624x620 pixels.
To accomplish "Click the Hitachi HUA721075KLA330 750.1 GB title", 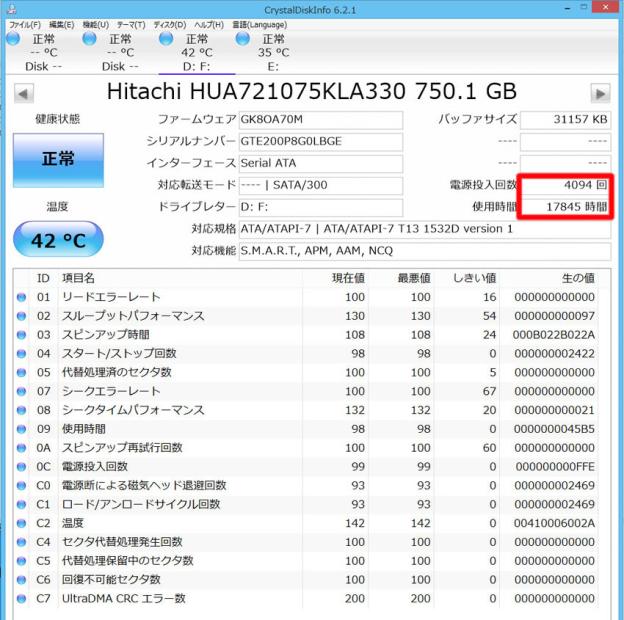I will 312,92.
